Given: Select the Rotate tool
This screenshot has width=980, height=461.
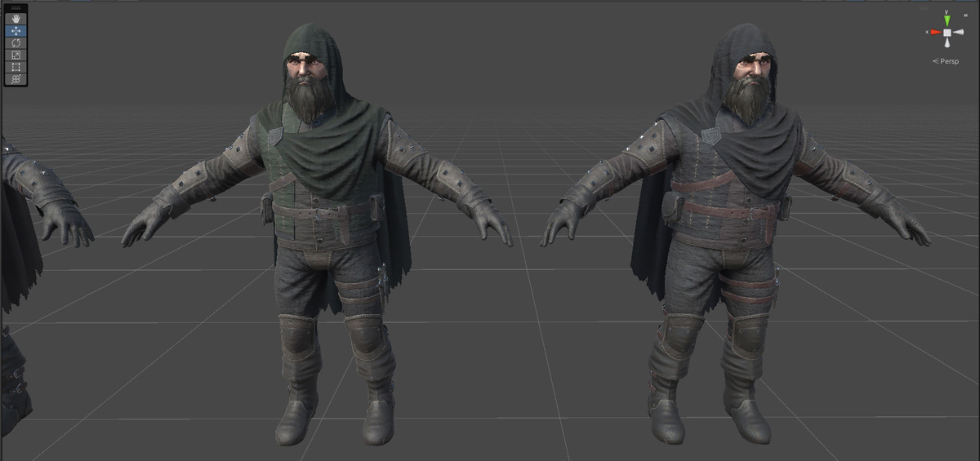Looking at the screenshot, I should (x=16, y=42).
